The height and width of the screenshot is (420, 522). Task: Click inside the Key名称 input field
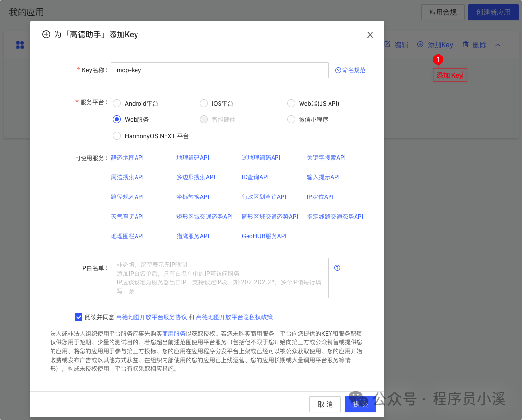click(220, 70)
